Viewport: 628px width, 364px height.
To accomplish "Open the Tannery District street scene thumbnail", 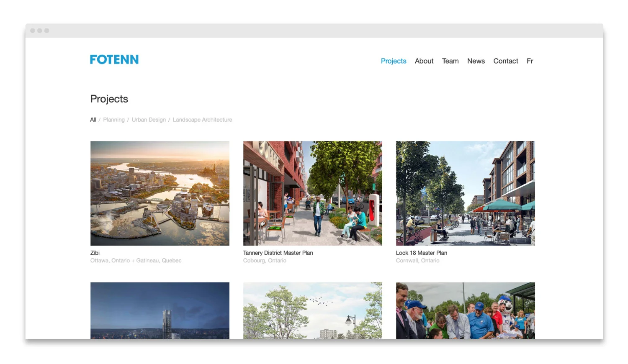I will pos(313,193).
